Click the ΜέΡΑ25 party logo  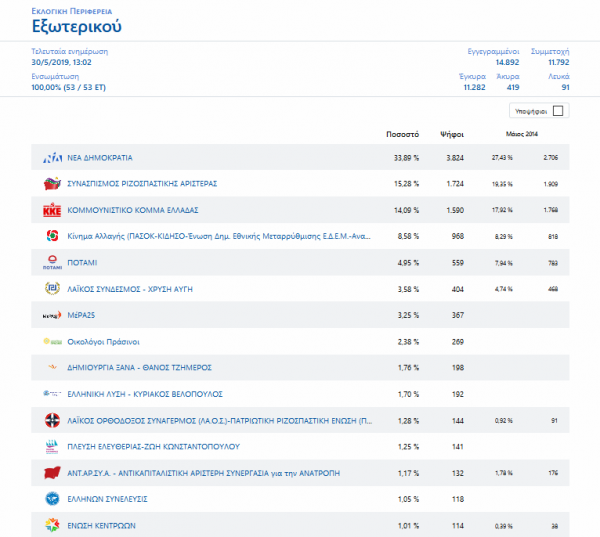pos(52,315)
